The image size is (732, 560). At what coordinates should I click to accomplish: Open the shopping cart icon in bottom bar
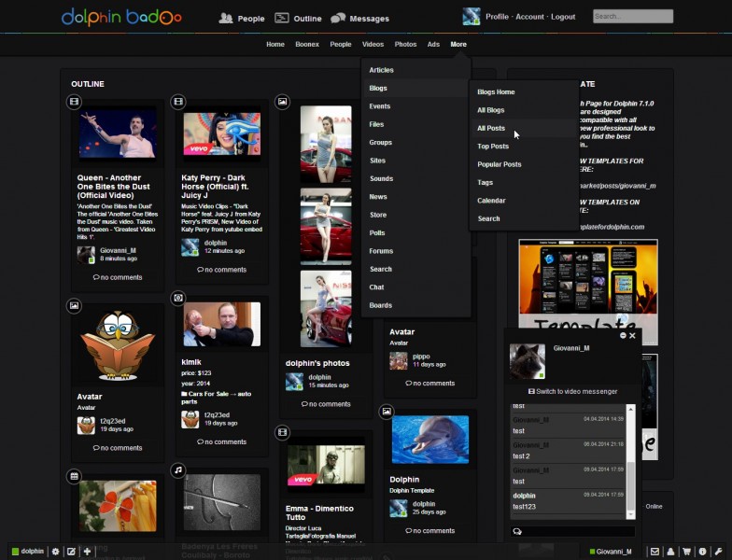point(687,552)
